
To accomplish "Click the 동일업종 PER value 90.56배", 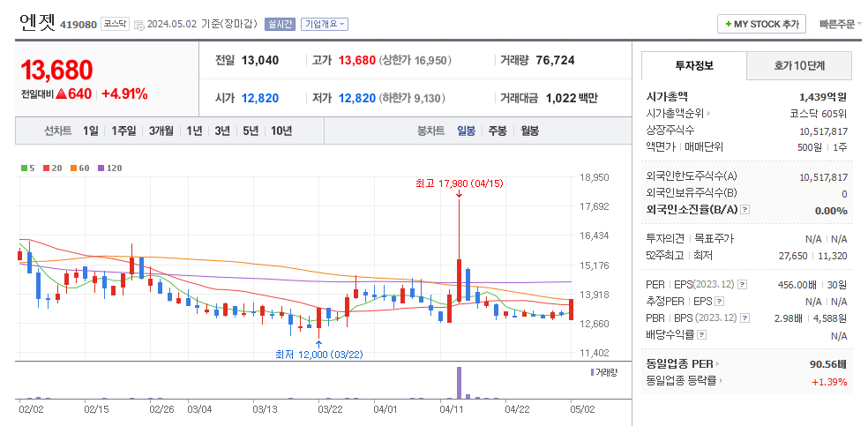I will click(x=827, y=364).
